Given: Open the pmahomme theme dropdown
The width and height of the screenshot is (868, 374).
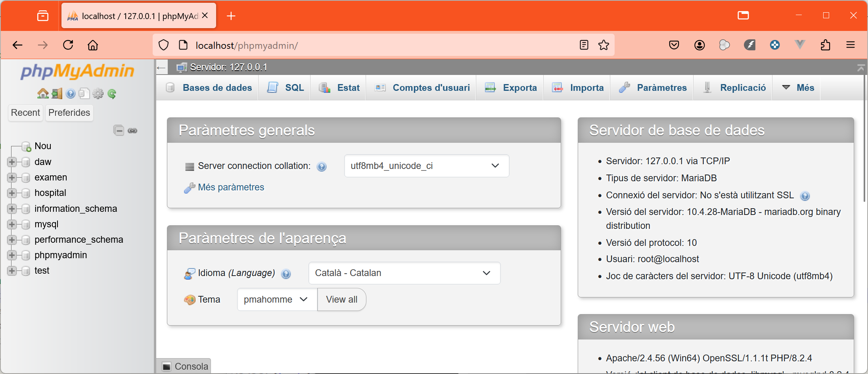Looking at the screenshot, I should [276, 299].
